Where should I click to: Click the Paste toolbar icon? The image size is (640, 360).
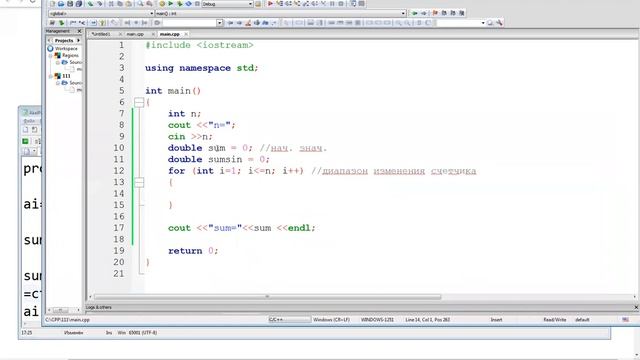point(129,4)
